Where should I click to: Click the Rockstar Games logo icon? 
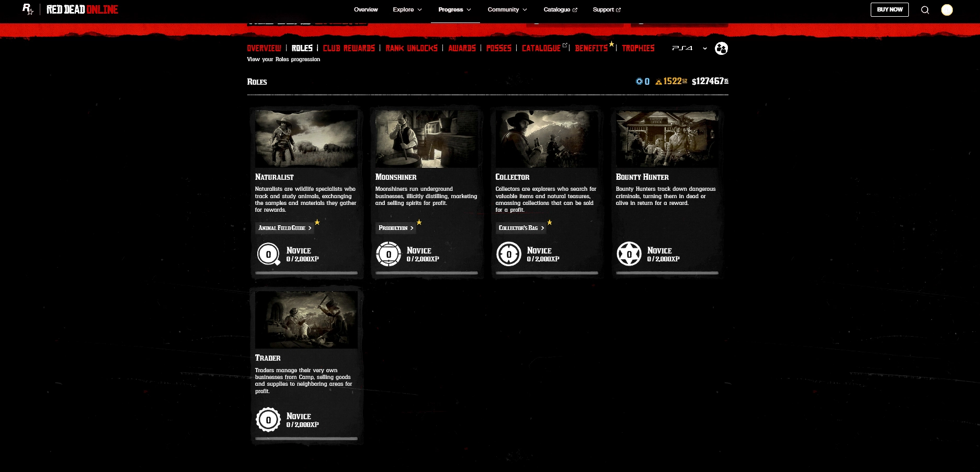(28, 9)
